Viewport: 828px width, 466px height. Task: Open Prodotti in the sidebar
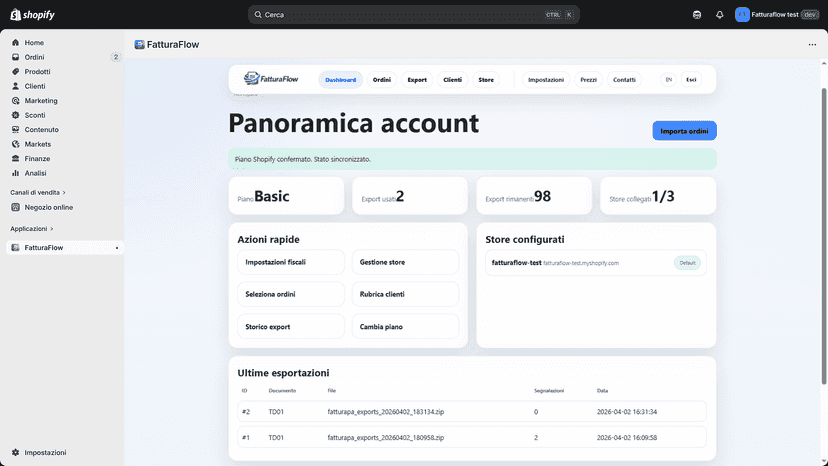point(37,71)
